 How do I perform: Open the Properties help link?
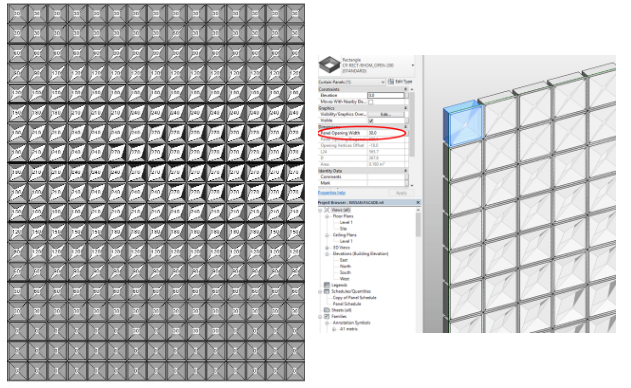[332, 193]
